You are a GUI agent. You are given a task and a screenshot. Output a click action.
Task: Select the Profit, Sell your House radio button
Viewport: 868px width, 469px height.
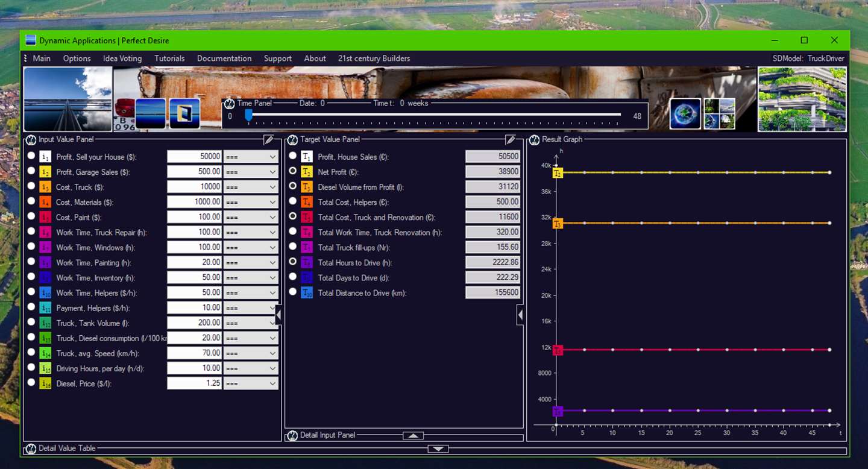(x=31, y=156)
